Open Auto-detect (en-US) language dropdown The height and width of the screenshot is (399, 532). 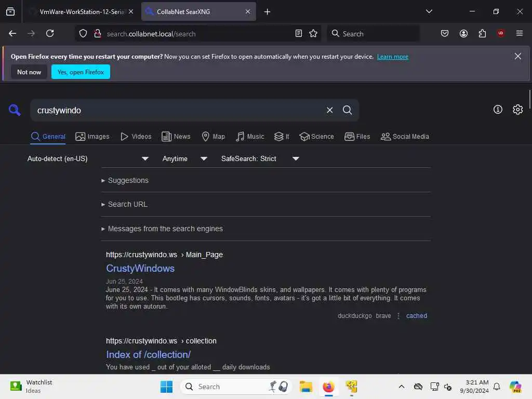(88, 158)
